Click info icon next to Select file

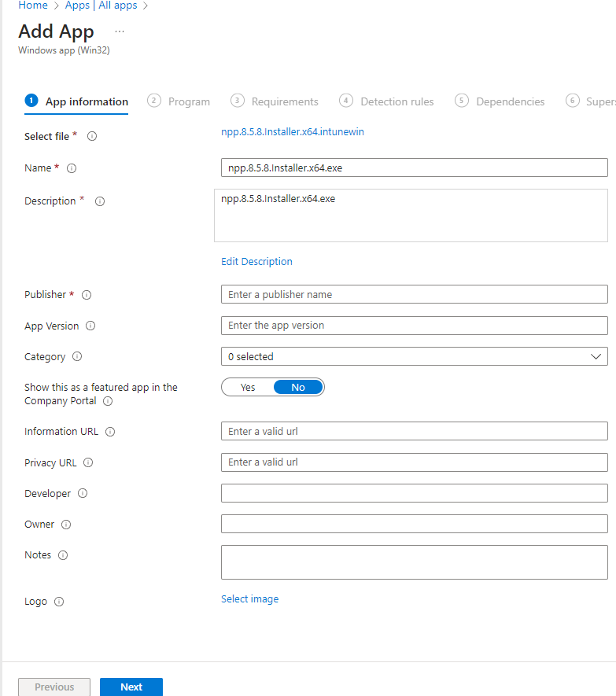92,136
